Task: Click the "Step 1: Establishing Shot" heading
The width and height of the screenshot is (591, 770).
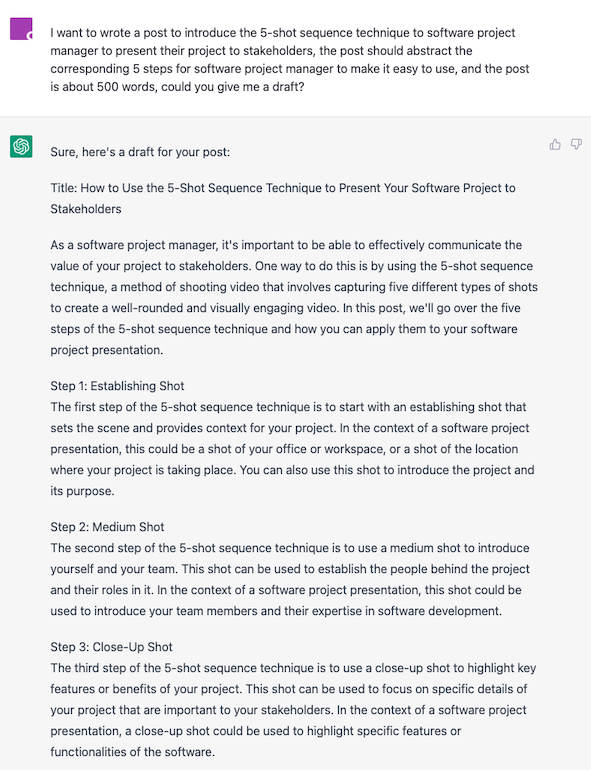Action: [117, 386]
